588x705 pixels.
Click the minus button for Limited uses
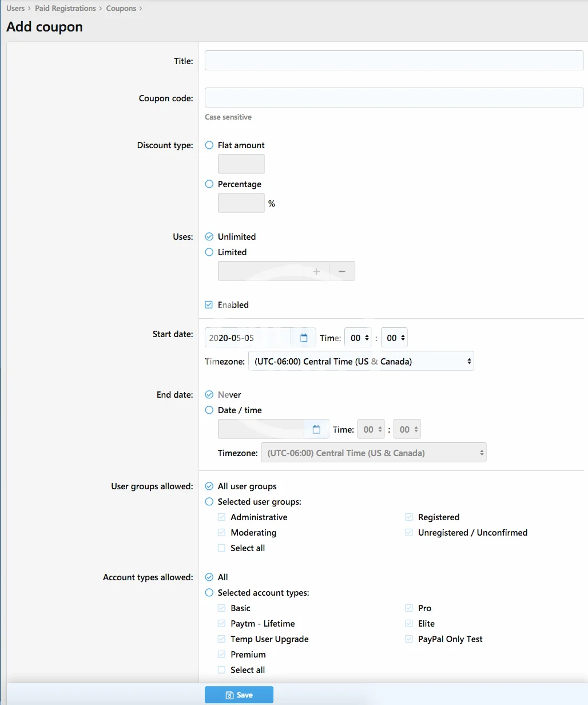(342, 271)
